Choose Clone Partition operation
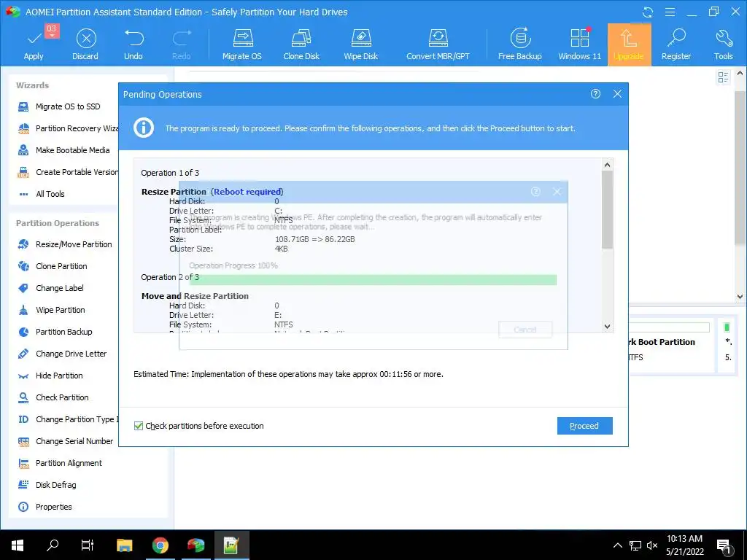The image size is (747, 560). [53, 266]
